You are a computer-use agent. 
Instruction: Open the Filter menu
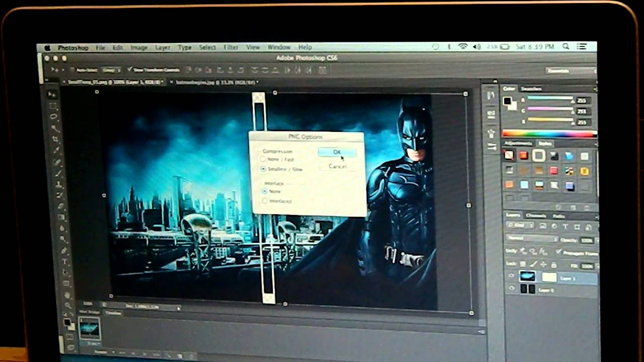coord(230,47)
